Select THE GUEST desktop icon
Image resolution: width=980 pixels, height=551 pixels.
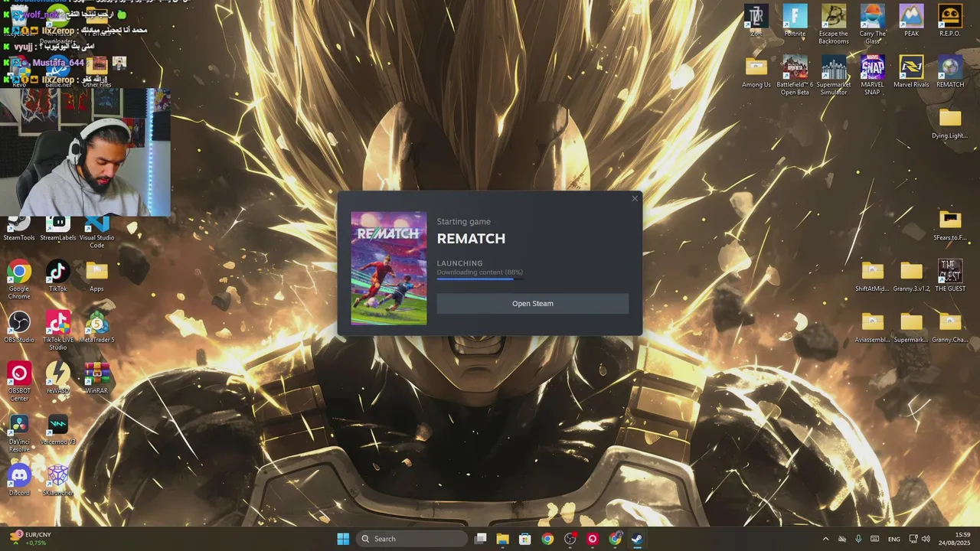click(x=950, y=276)
